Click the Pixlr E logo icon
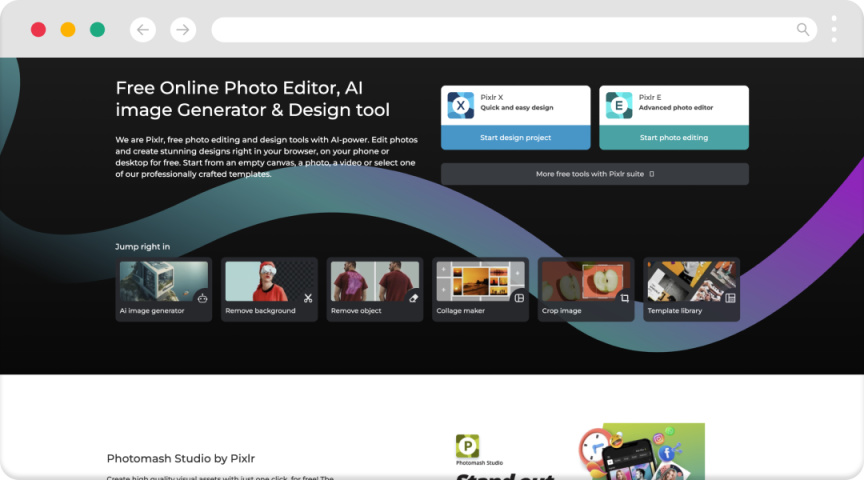The image size is (864, 480). coord(619,105)
